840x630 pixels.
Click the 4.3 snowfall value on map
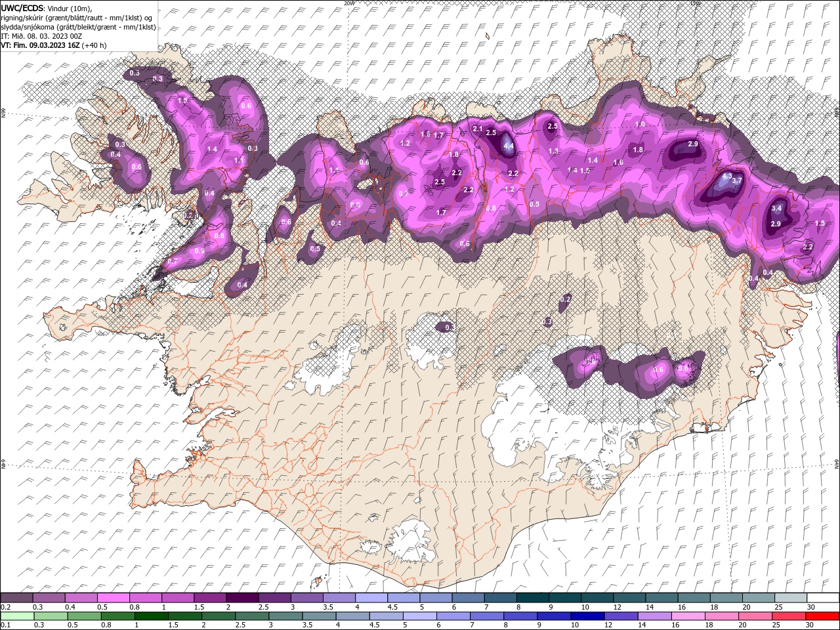[726, 177]
